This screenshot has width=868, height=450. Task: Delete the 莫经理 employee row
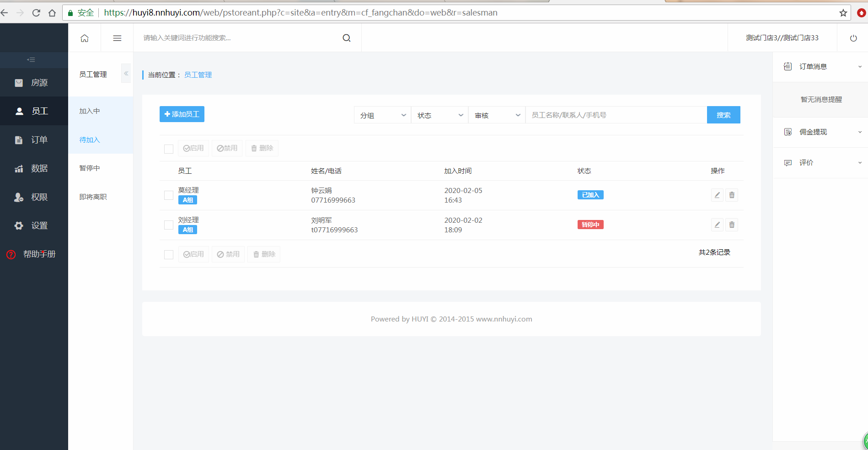tap(732, 195)
